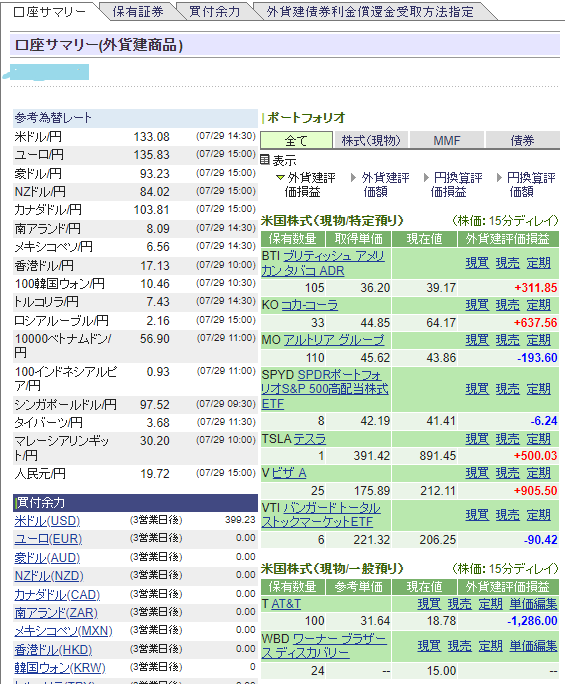The height and width of the screenshot is (684, 565).
Task: Click AT&T loss value -1,286.00
Action: coord(532,621)
